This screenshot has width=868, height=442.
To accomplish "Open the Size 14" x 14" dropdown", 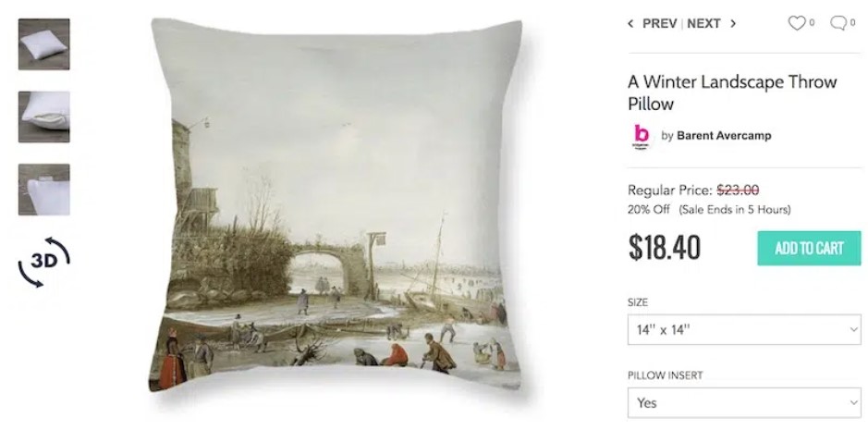I will [x=744, y=329].
